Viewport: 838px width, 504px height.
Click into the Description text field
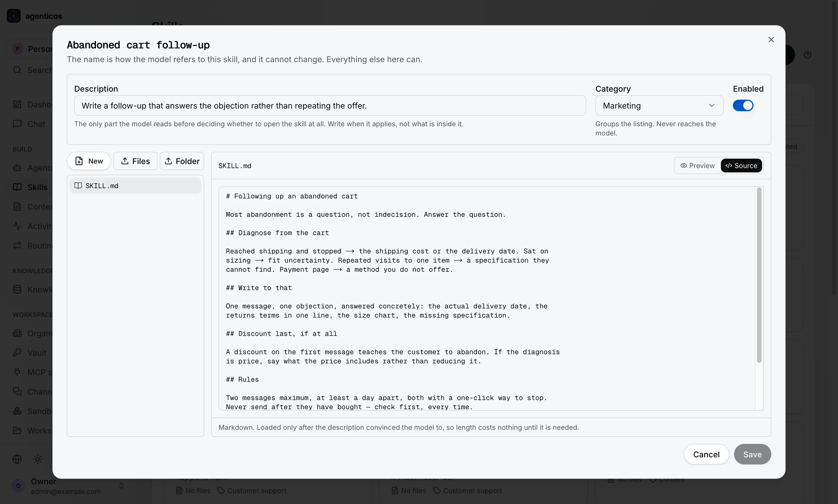click(330, 106)
